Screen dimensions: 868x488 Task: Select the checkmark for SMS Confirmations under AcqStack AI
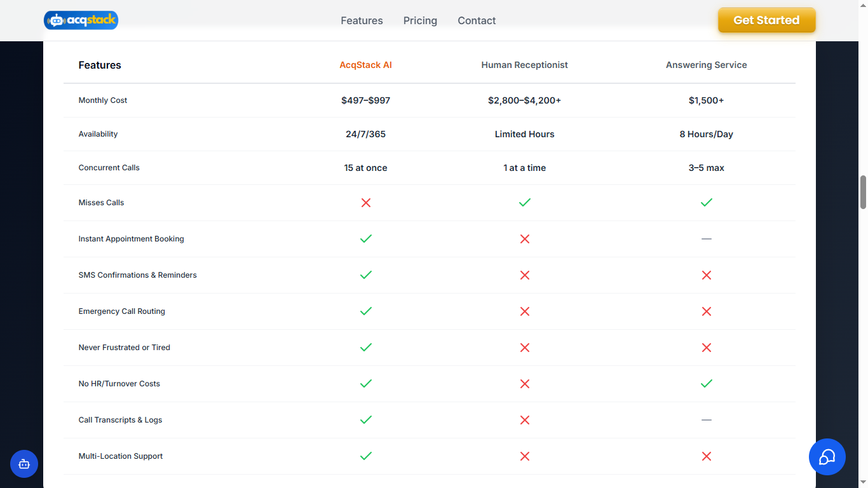point(365,275)
